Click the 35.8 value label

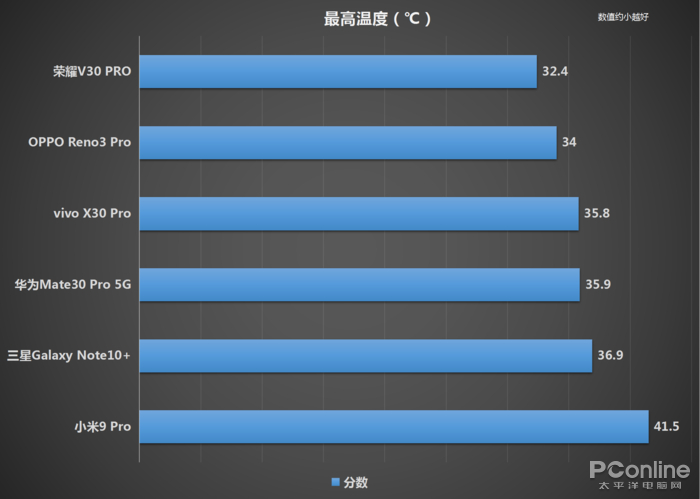point(598,214)
